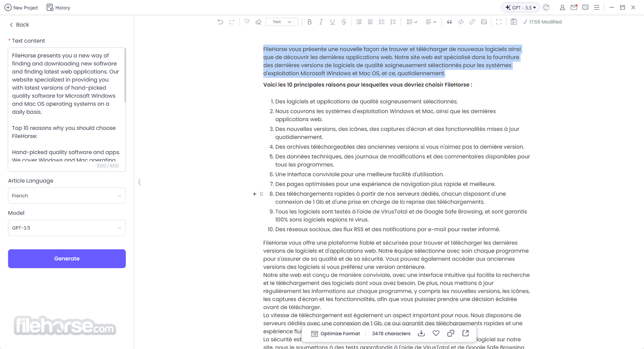Click the Text content panel scrollbar
Viewport: 644px width, 349px height.
(x=125, y=76)
